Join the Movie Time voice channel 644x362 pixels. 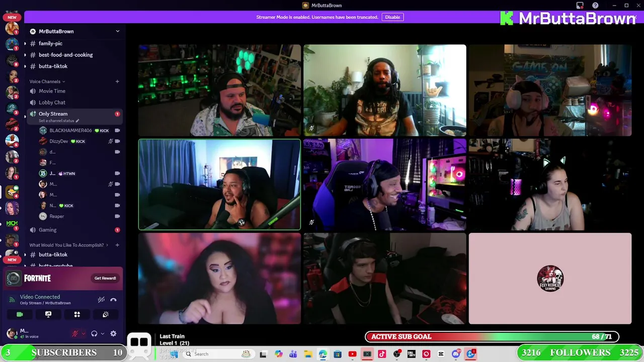pyautogui.click(x=74, y=91)
